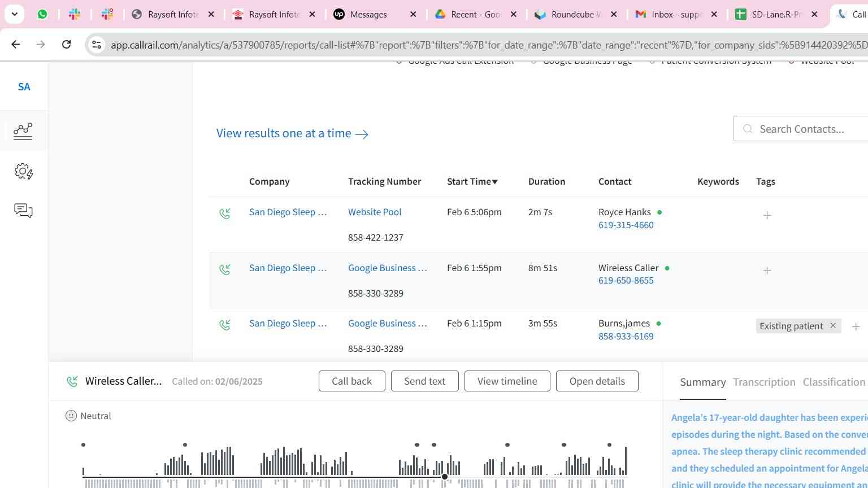This screenshot has height=488, width=868.
Task: Switch to the first Slack pinned tab
Action: [x=75, y=14]
